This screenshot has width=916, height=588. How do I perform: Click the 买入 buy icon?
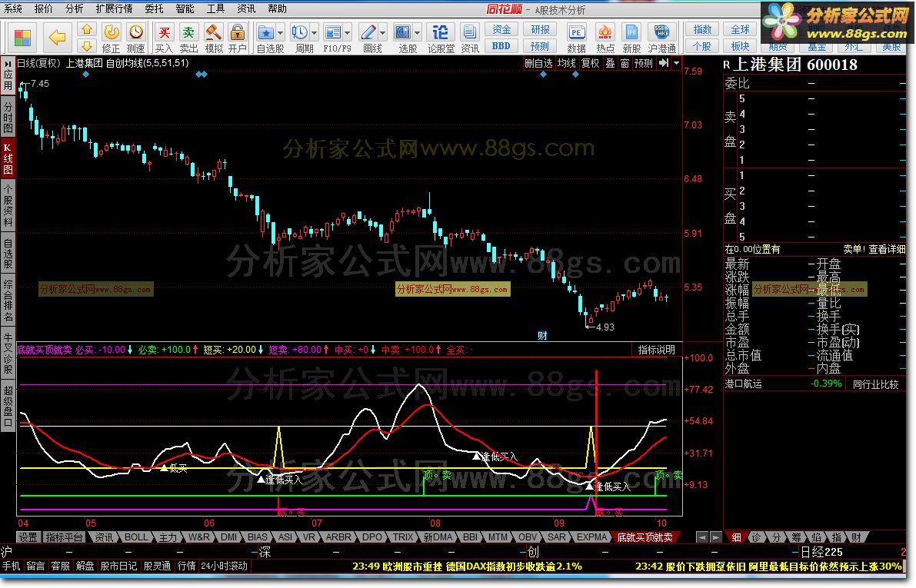[164, 38]
